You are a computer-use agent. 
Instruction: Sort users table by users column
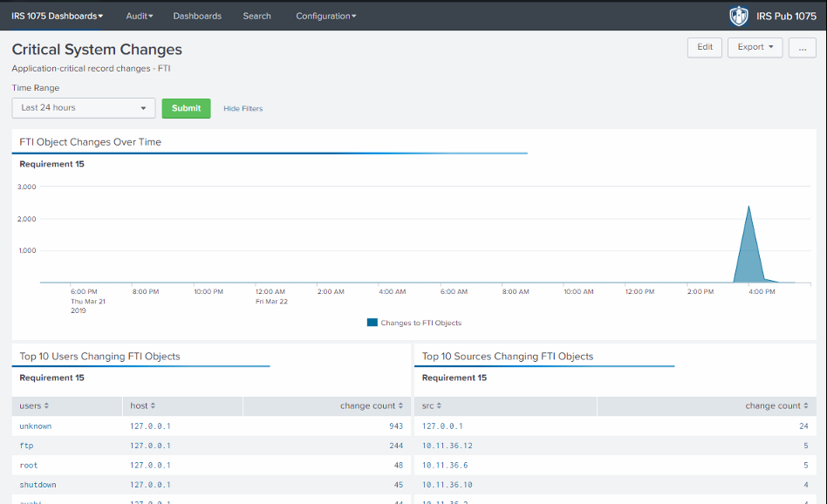click(34, 406)
